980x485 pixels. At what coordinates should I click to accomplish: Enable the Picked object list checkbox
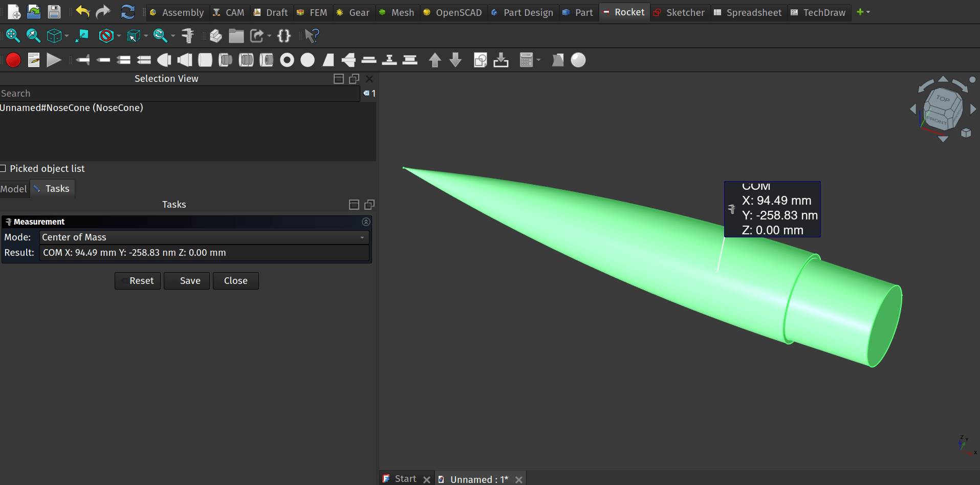[3, 169]
